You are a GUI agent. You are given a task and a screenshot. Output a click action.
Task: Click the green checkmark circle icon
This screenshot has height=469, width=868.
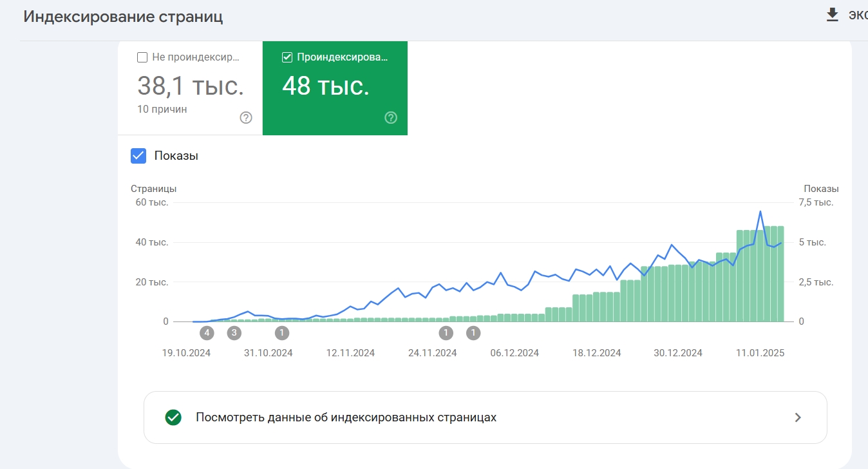173,417
